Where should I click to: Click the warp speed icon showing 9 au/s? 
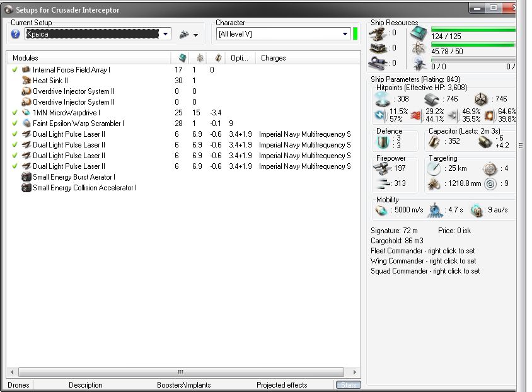click(x=477, y=210)
